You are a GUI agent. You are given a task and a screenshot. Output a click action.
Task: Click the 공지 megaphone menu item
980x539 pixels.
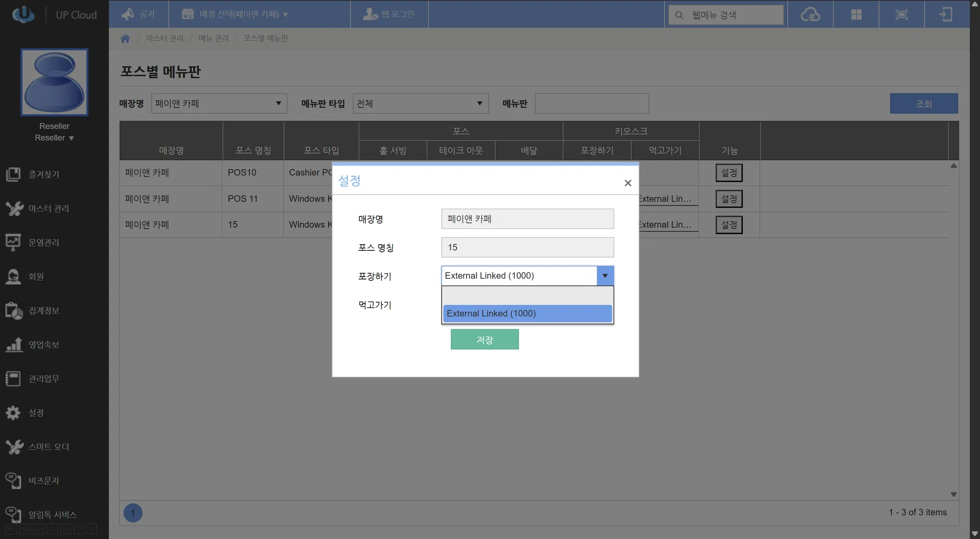139,14
